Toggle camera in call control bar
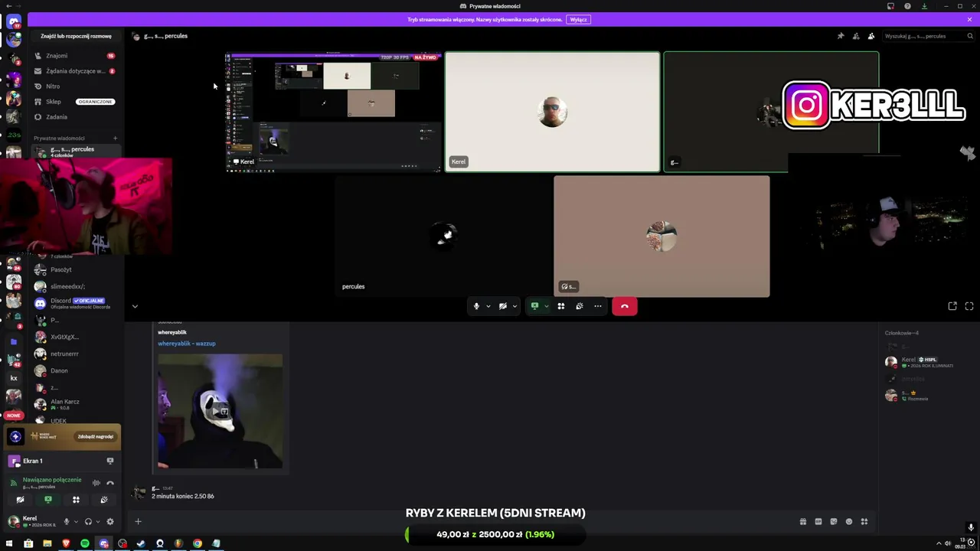Viewport: 980px width, 551px height. pos(503,306)
